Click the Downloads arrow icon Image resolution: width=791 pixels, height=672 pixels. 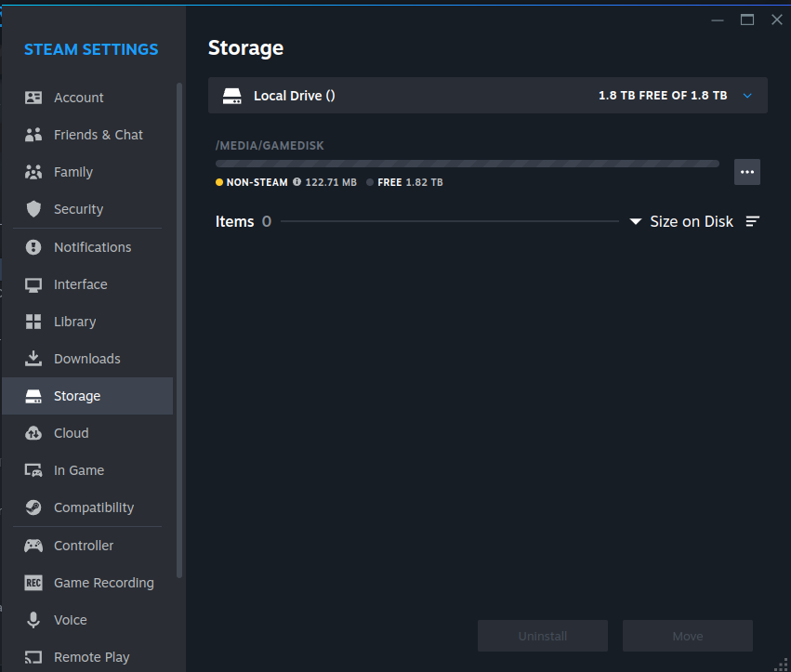pyautogui.click(x=33, y=359)
